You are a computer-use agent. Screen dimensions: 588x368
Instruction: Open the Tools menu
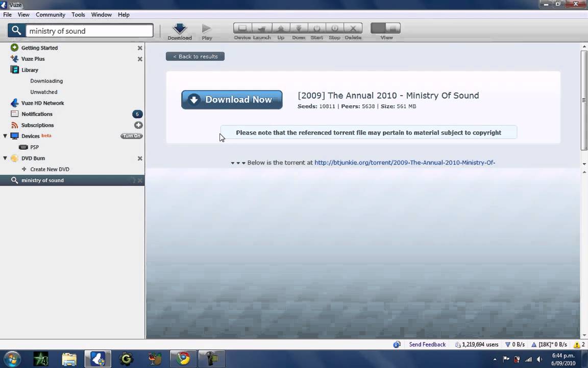(x=78, y=15)
